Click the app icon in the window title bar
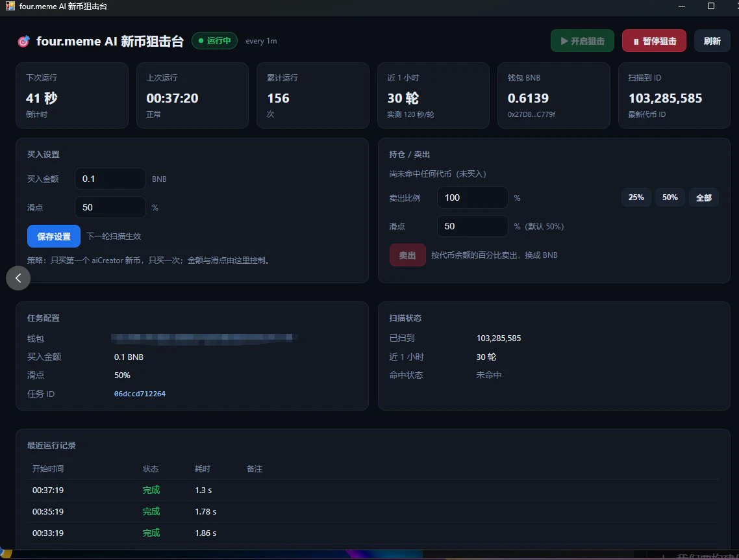 click(x=10, y=6)
